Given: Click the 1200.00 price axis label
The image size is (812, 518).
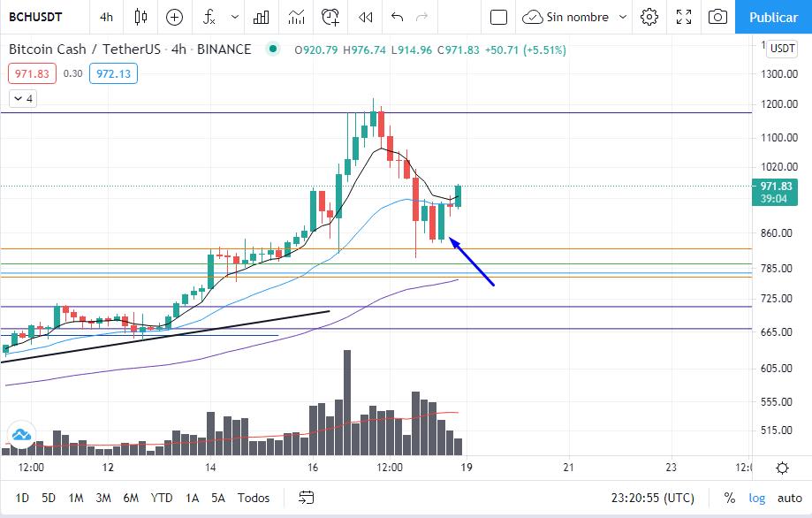Looking at the screenshot, I should pyautogui.click(x=778, y=104).
